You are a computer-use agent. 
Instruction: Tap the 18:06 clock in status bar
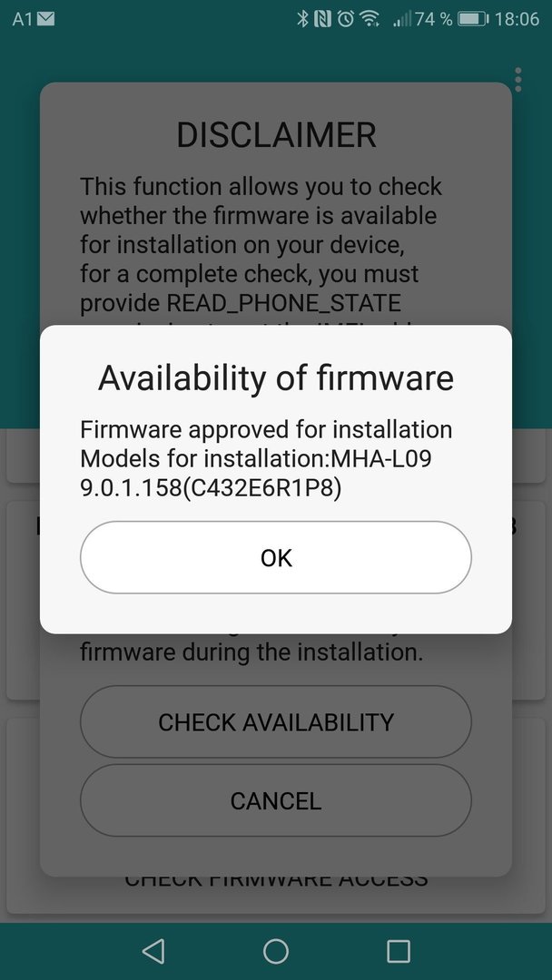pyautogui.click(x=517, y=19)
